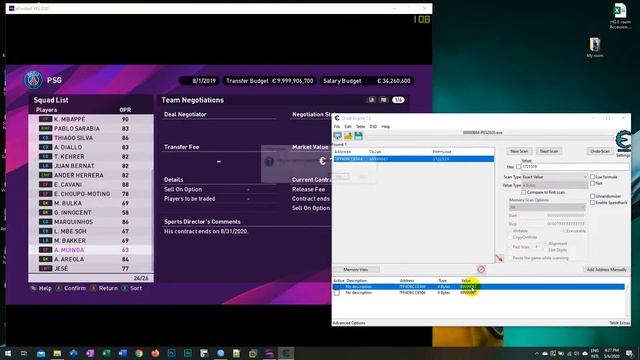The image size is (640, 360).
Task: Check Enable Speedhack
Action: pos(592,202)
